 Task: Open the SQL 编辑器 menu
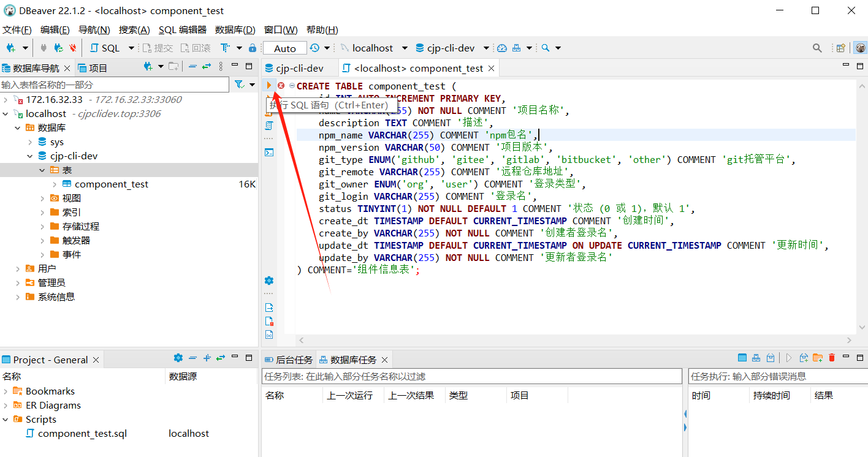click(183, 29)
